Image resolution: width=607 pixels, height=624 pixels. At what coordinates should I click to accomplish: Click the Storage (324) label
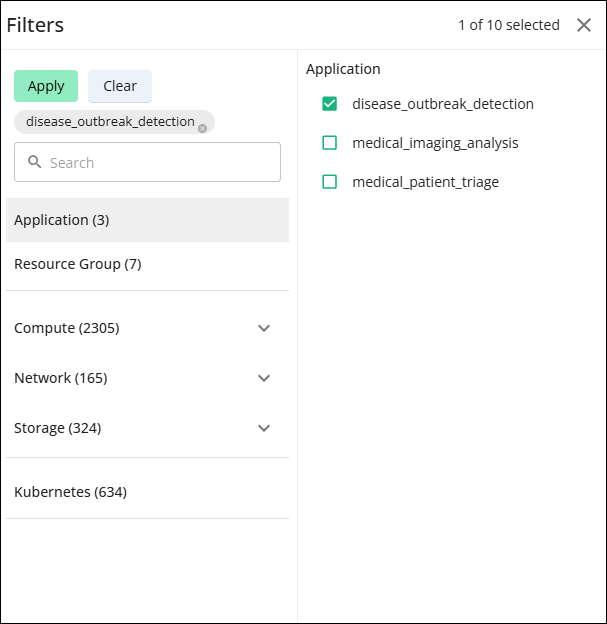[x=58, y=428]
